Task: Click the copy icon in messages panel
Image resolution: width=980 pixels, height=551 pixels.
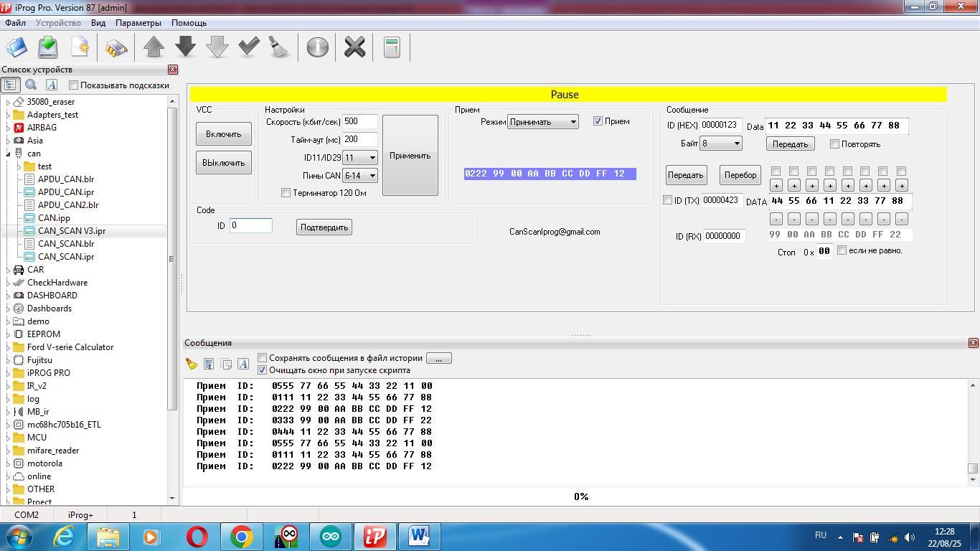Action: tap(226, 364)
